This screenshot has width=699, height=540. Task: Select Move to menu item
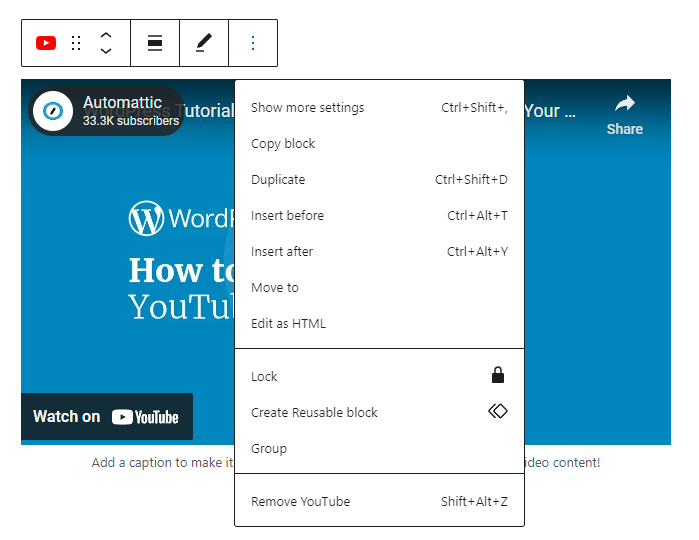click(379, 288)
